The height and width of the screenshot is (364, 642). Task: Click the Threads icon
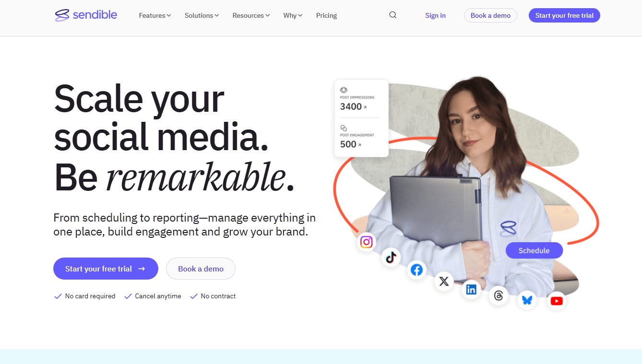pyautogui.click(x=499, y=295)
